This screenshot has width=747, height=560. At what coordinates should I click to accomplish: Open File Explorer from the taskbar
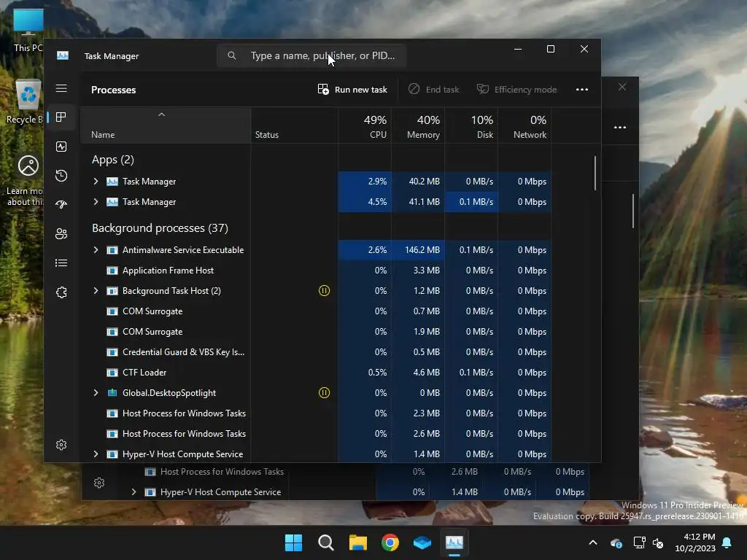tap(357, 542)
